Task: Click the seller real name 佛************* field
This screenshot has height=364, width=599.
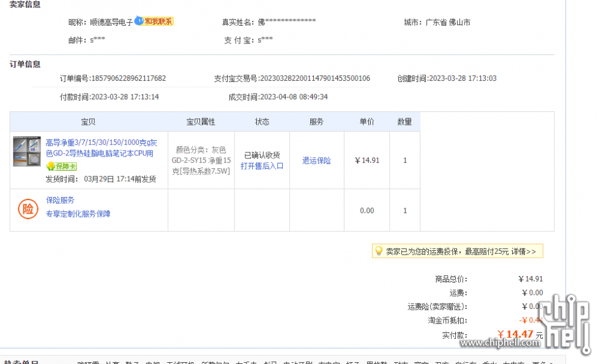Action: 287,22
